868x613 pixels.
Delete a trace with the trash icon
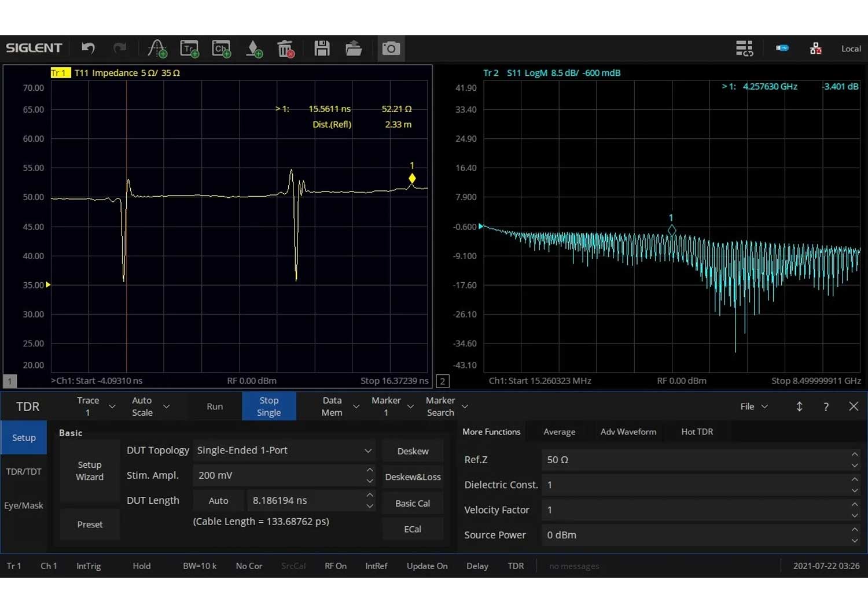pyautogui.click(x=285, y=48)
